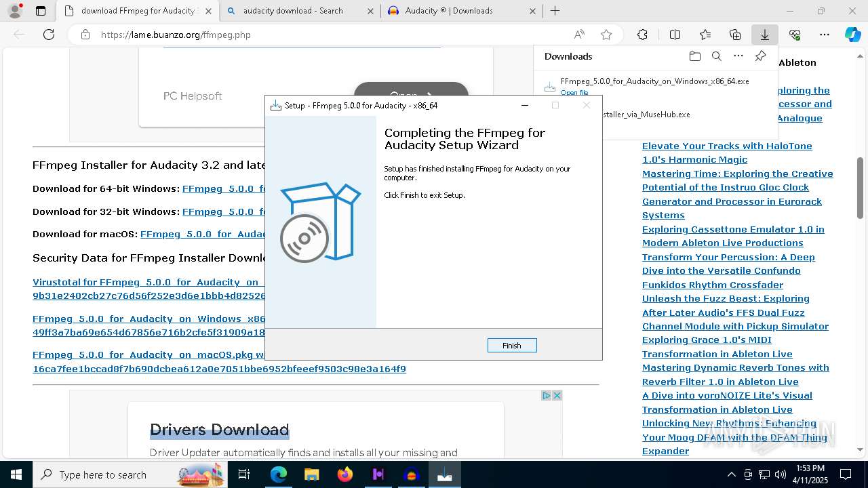Switch to the download FFmpeg for Audacity tab

[138, 11]
